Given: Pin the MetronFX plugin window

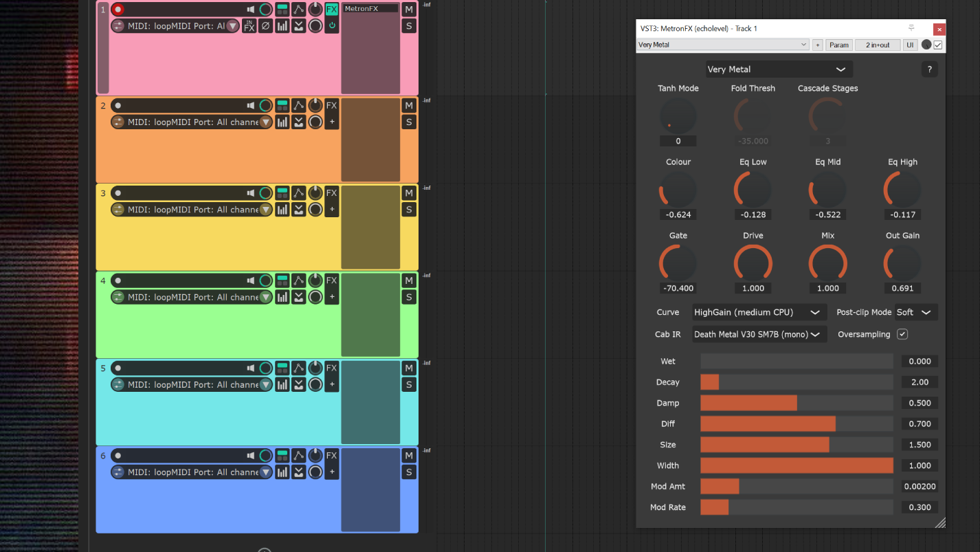Looking at the screenshot, I should 911,28.
